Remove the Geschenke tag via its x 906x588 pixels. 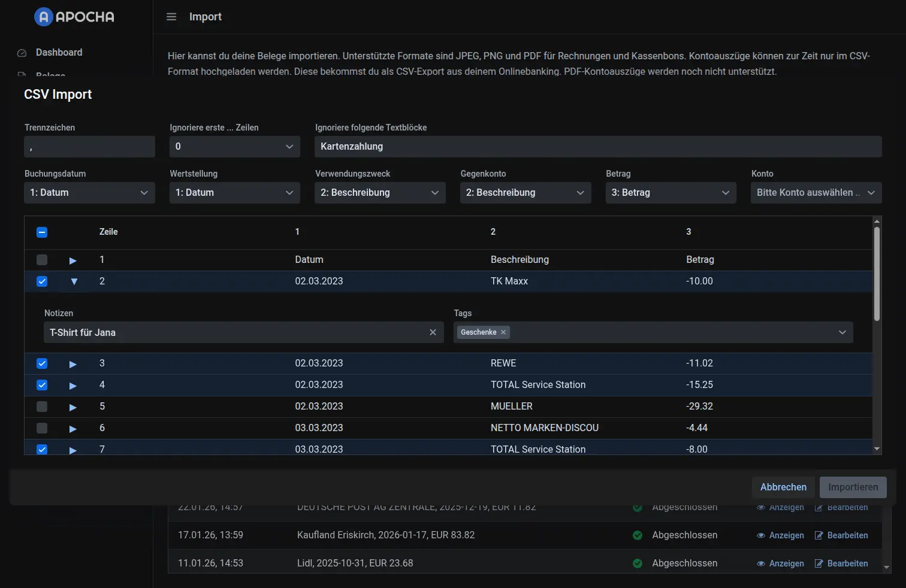coord(503,332)
